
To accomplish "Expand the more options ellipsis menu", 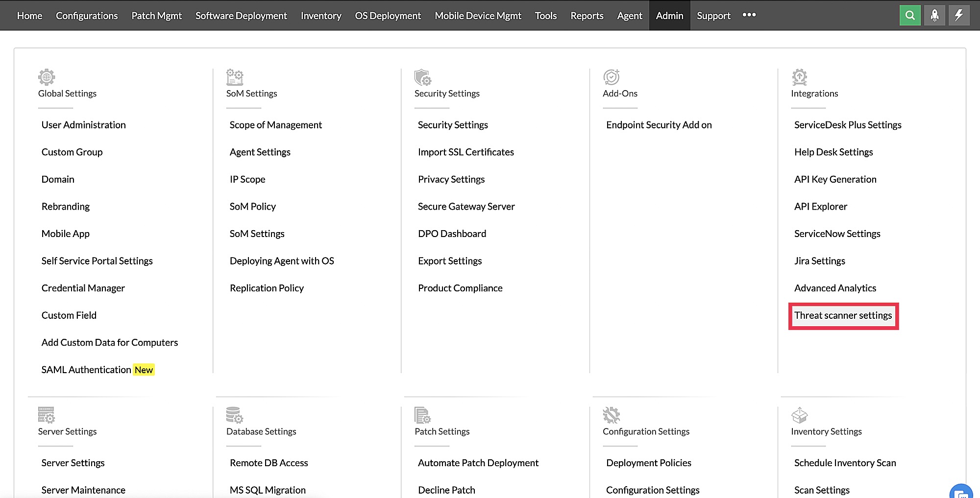I will [x=749, y=15].
